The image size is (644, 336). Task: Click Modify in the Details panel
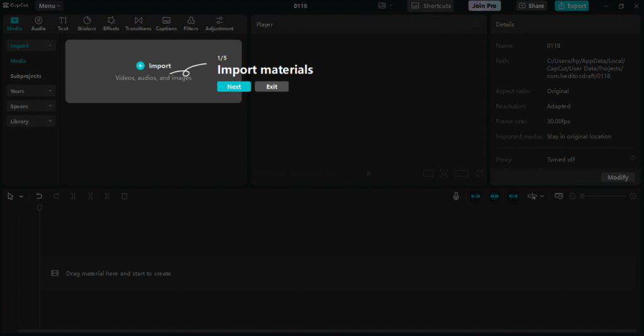coord(618,177)
